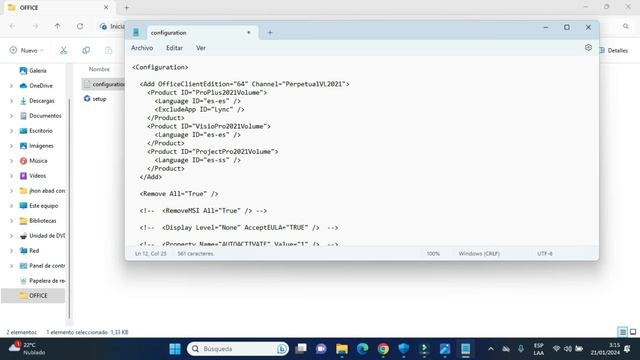Open the Detalles pane button
This screenshot has width=640, height=360.
[x=614, y=50]
